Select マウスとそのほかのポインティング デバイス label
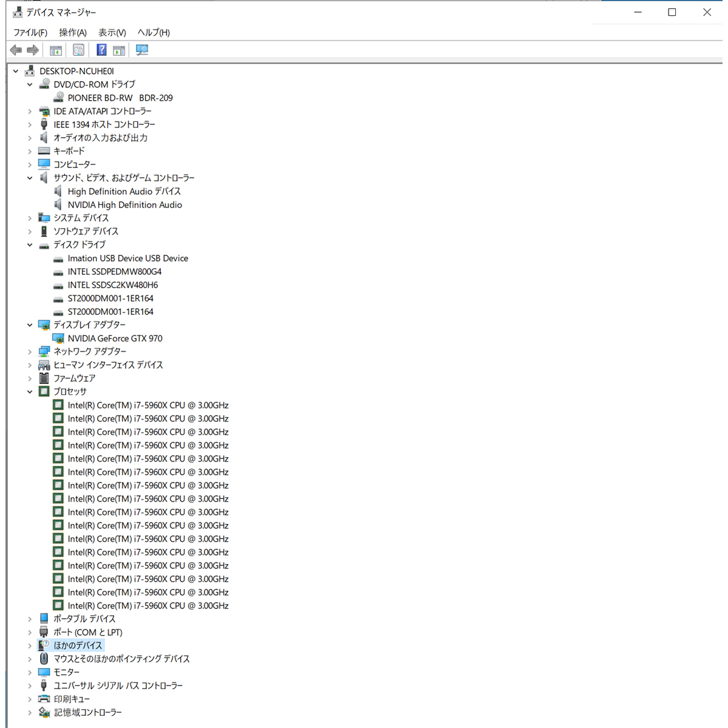The height and width of the screenshot is (728, 728). [x=121, y=659]
